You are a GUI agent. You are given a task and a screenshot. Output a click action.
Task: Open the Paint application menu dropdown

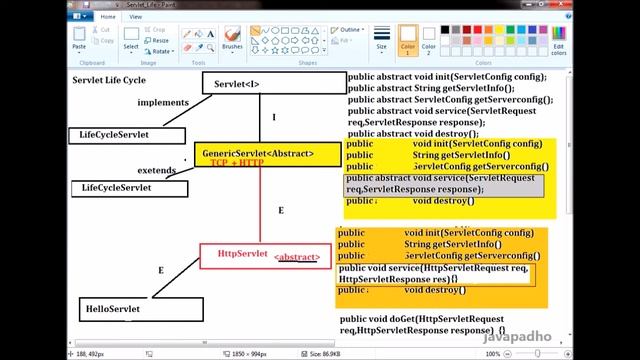(x=80, y=16)
